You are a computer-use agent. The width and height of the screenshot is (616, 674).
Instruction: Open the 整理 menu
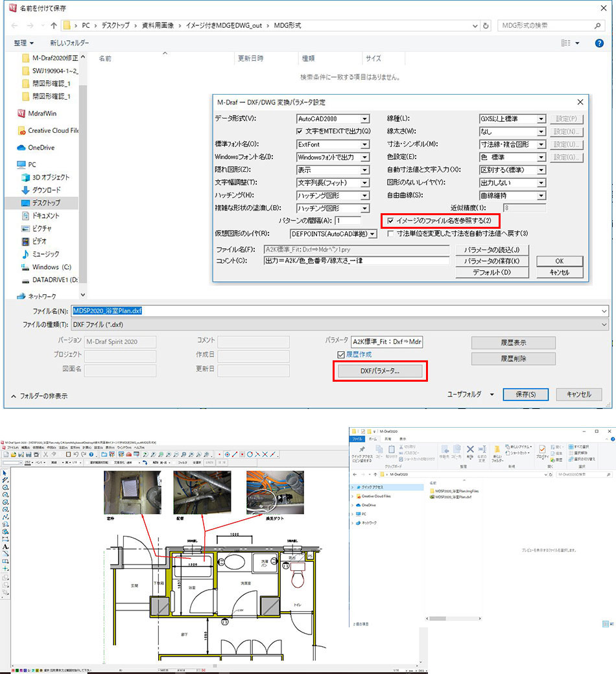pos(23,43)
